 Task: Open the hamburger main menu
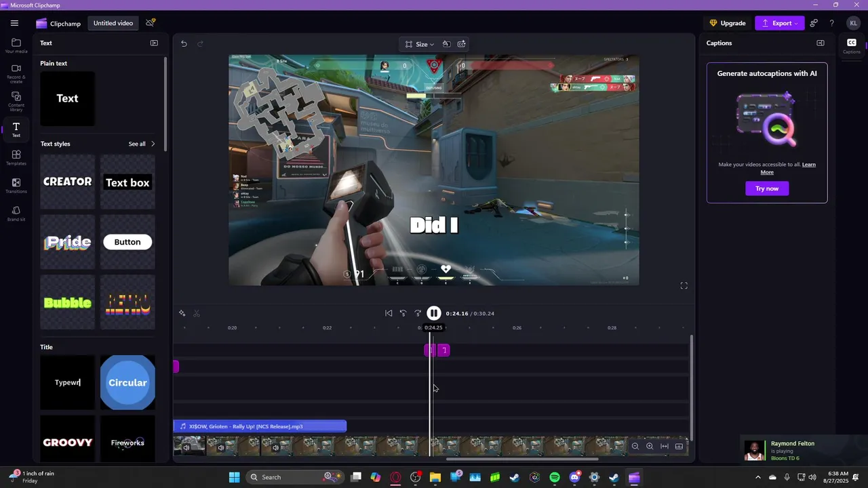click(x=14, y=23)
